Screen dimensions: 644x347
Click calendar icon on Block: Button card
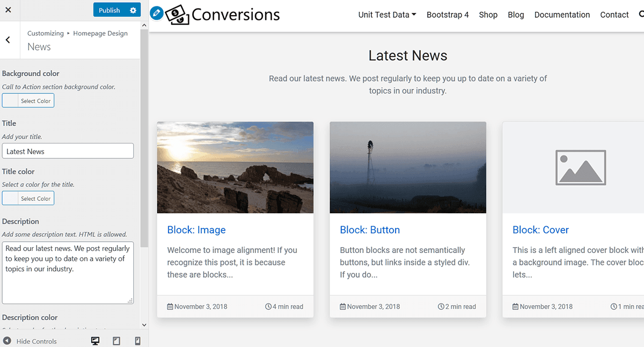(x=343, y=307)
